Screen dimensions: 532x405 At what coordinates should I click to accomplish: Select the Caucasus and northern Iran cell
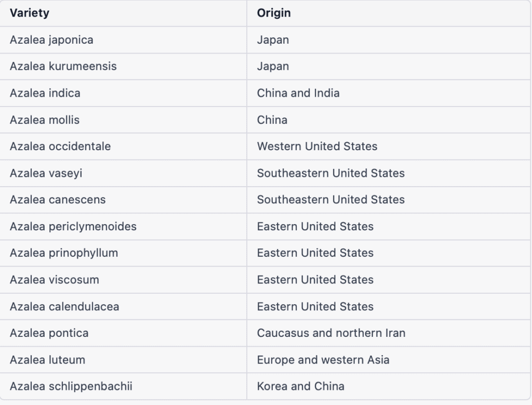[331, 333]
